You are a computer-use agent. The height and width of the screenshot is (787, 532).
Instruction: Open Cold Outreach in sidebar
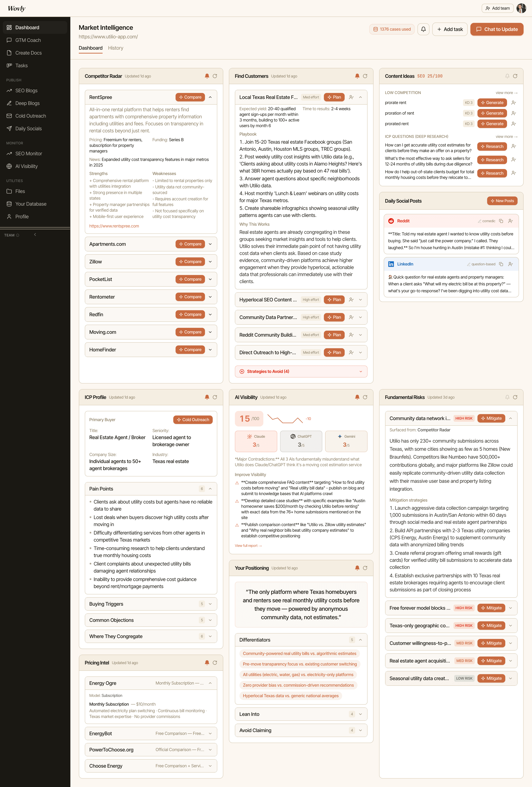[x=35, y=116]
